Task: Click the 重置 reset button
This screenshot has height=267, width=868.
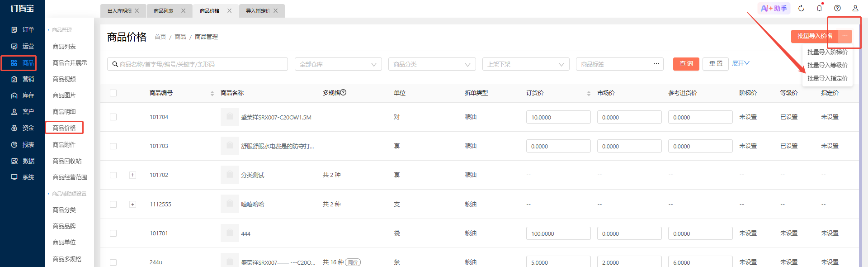Action: [x=716, y=64]
